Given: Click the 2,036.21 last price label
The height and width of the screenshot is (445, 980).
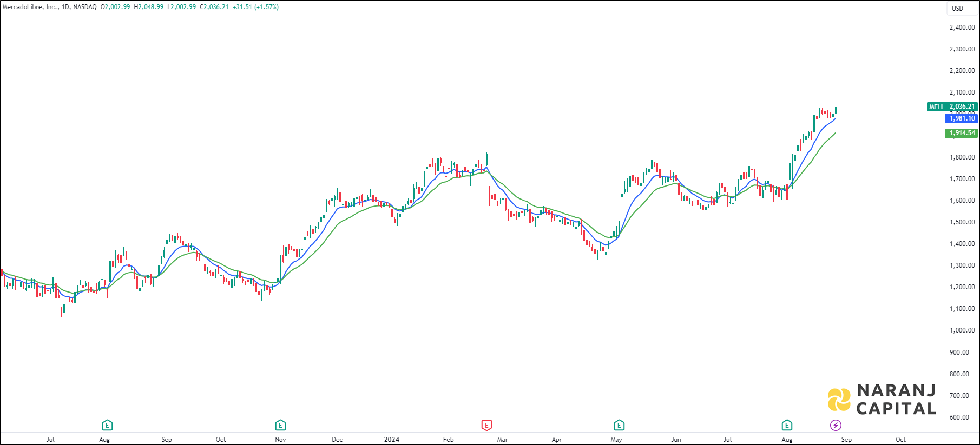Looking at the screenshot, I should pyautogui.click(x=962, y=107).
